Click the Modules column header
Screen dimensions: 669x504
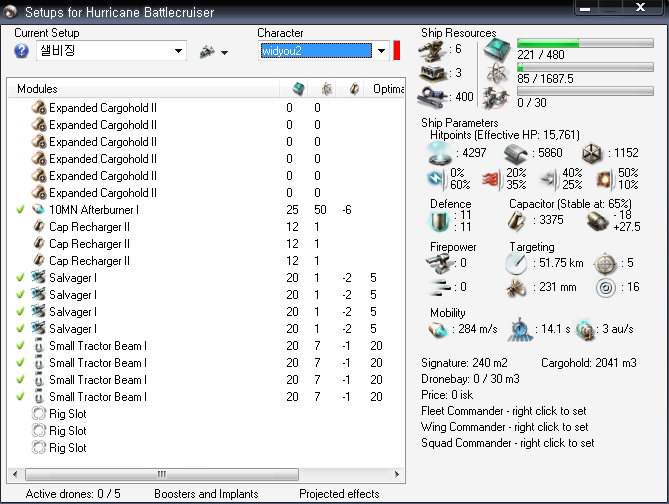point(143,89)
